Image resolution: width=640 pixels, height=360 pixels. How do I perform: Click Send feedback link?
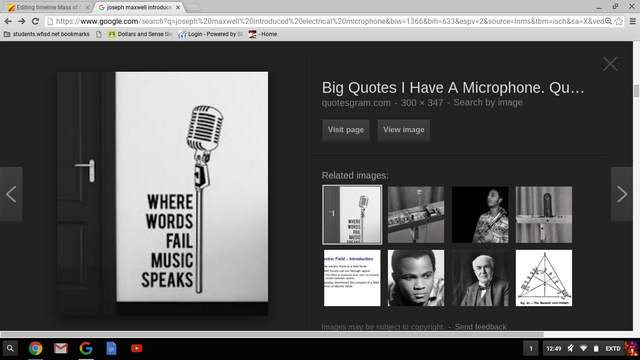[480, 327]
